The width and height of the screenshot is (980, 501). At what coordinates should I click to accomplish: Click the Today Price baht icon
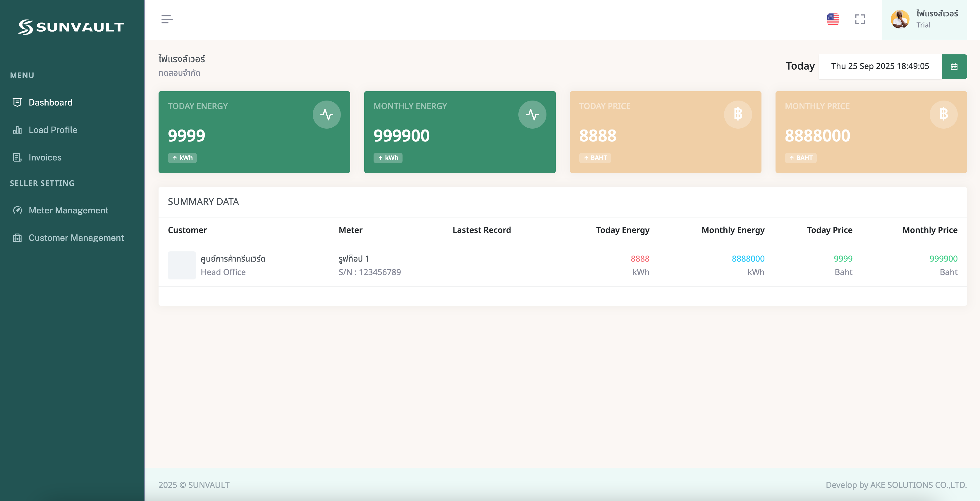click(738, 114)
